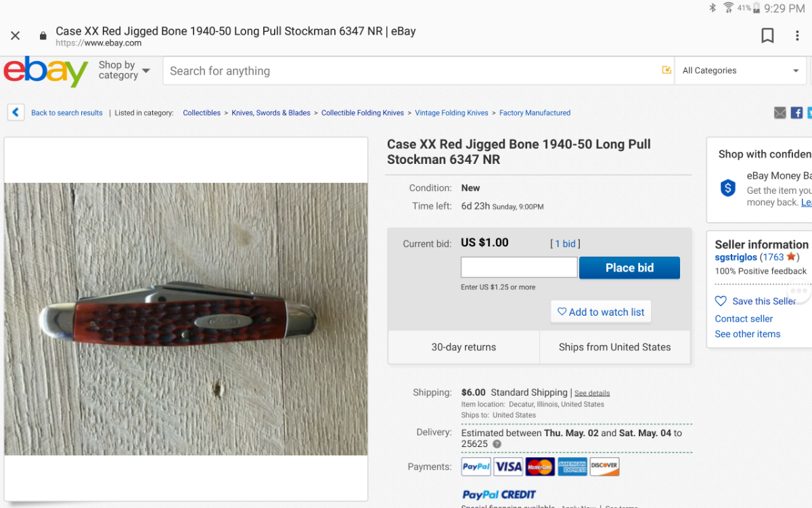The image size is (812, 508).
Task: Share listing on Facebook icon
Action: point(796,113)
